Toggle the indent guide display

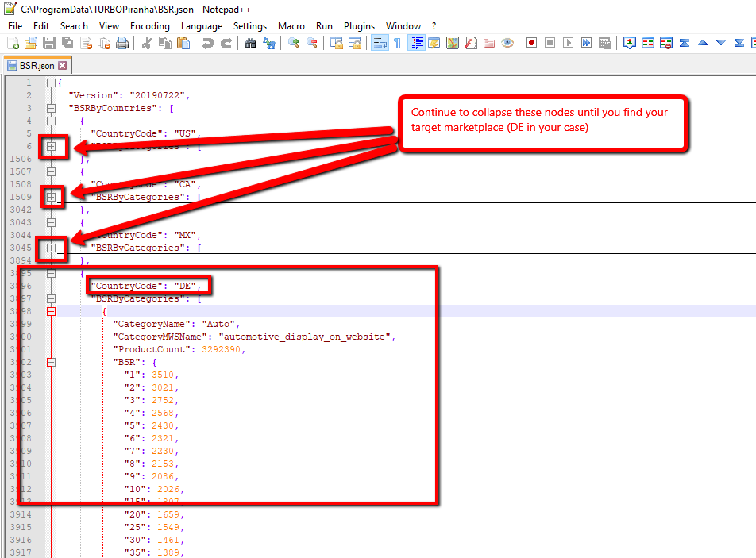pyautogui.click(x=416, y=43)
